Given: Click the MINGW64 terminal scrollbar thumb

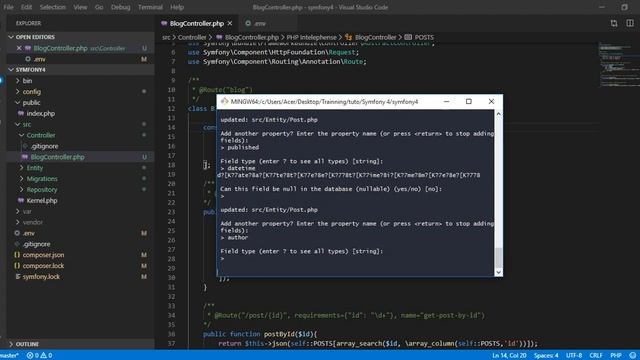Looking at the screenshot, I should tap(498, 257).
